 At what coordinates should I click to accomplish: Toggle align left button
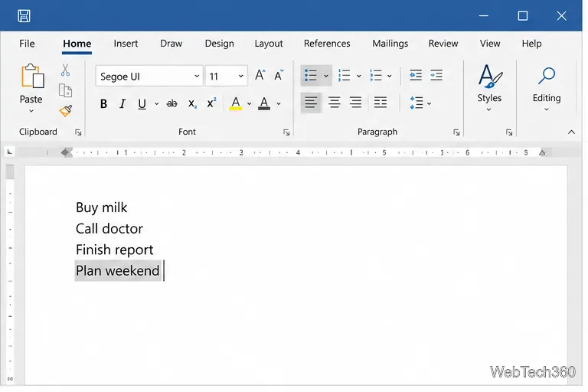(311, 103)
